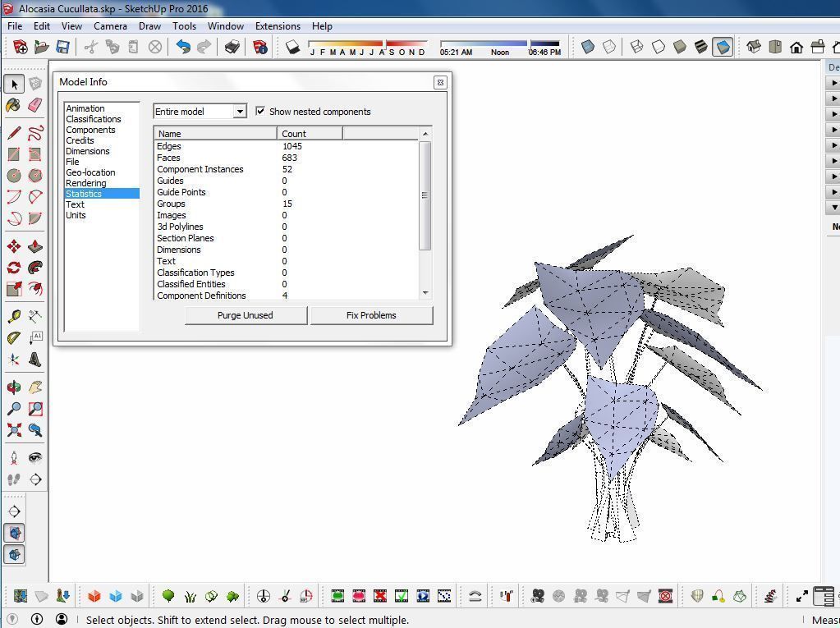This screenshot has width=840, height=628.
Task: Choose the Zoom magnifier tool
Action: (x=14, y=409)
